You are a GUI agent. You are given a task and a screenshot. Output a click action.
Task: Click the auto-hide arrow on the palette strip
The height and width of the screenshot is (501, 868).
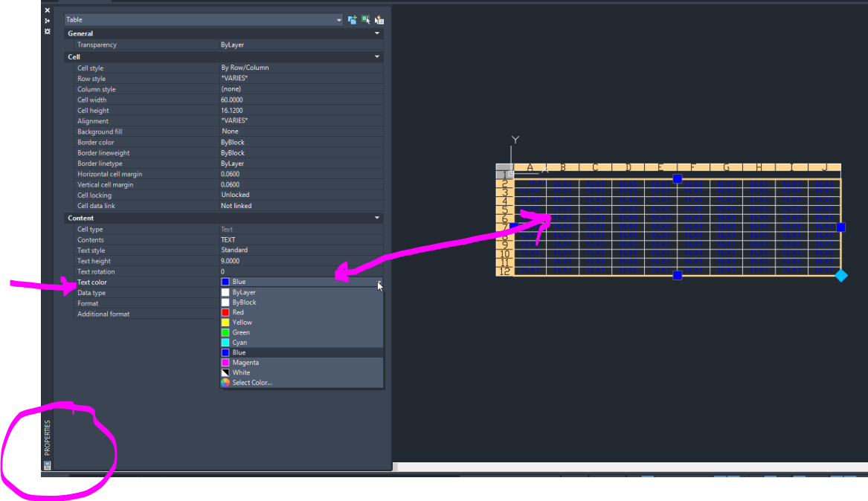tap(47, 21)
